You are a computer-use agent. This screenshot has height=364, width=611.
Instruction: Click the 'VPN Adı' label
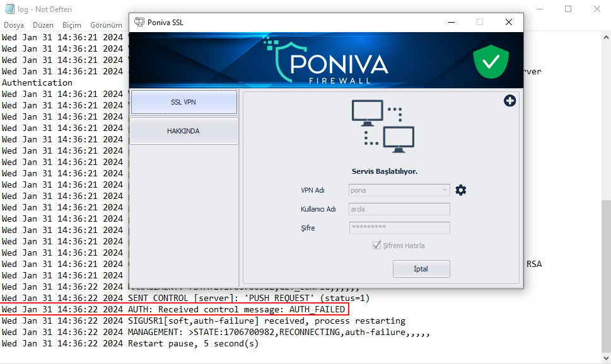(313, 190)
